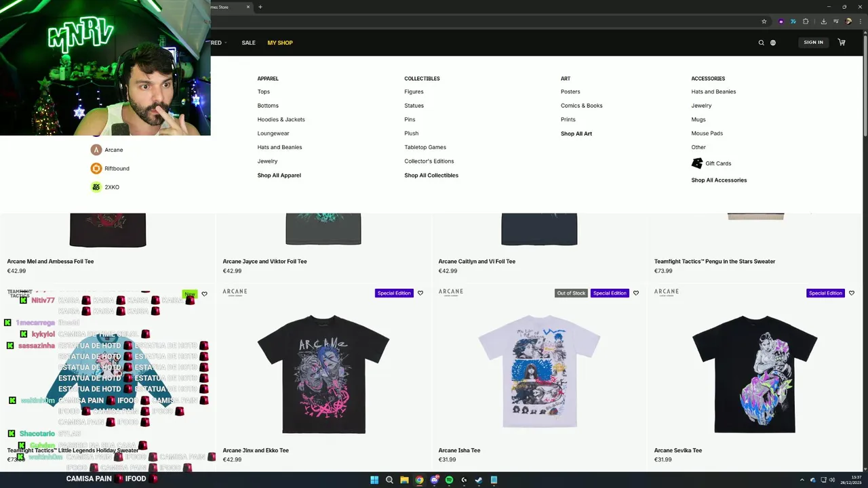This screenshot has width=868, height=488.
Task: Click Comics & Books link
Action: click(582, 106)
